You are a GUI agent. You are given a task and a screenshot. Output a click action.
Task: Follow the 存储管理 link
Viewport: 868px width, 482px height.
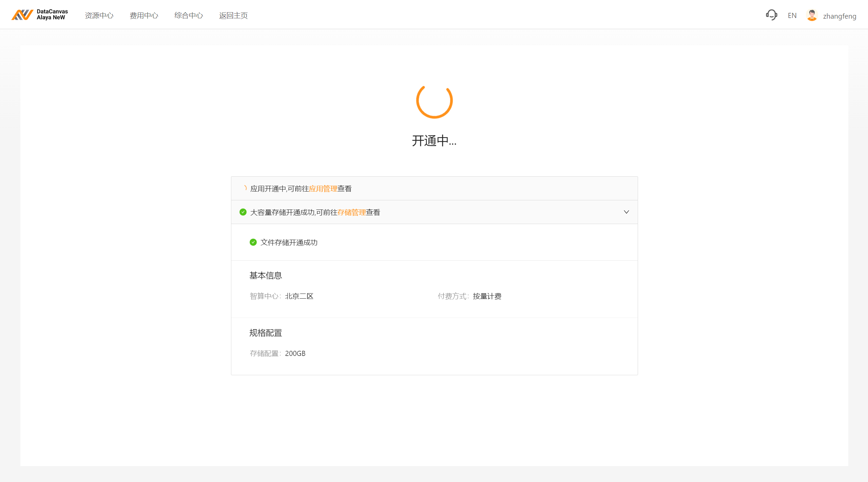point(351,213)
